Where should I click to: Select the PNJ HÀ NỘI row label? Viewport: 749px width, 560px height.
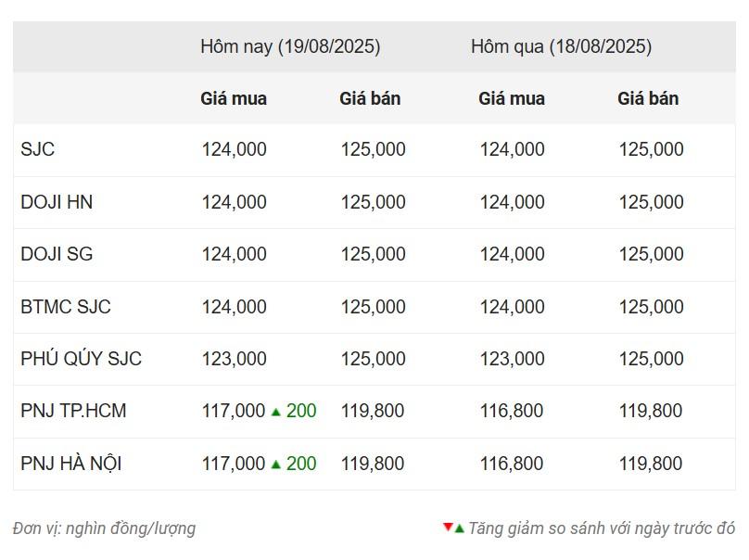pos(71,463)
